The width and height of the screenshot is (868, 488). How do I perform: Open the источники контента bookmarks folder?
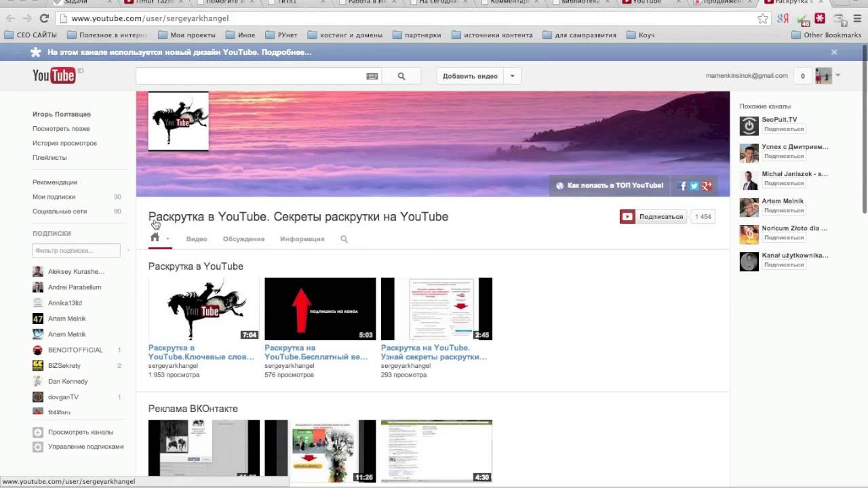pos(492,35)
